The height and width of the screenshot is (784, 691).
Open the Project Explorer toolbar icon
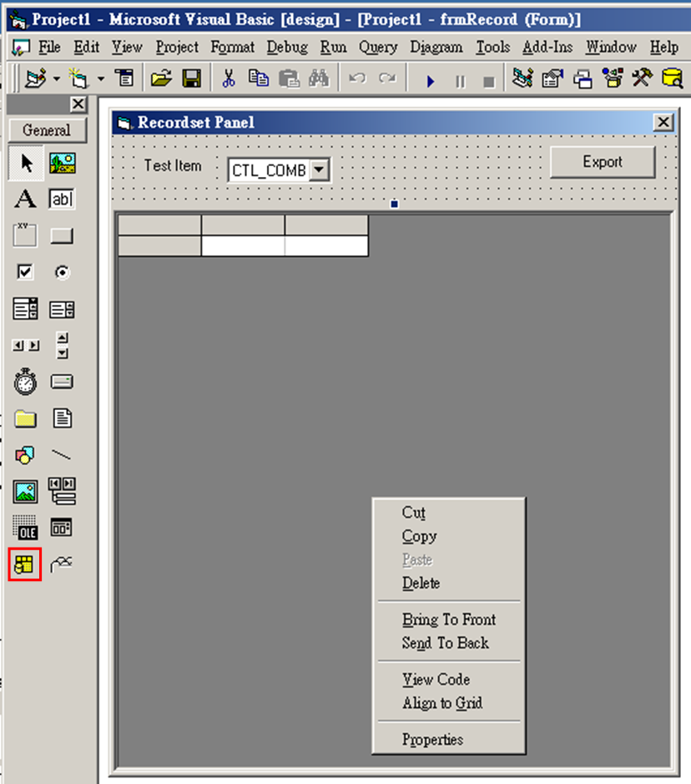[522, 78]
